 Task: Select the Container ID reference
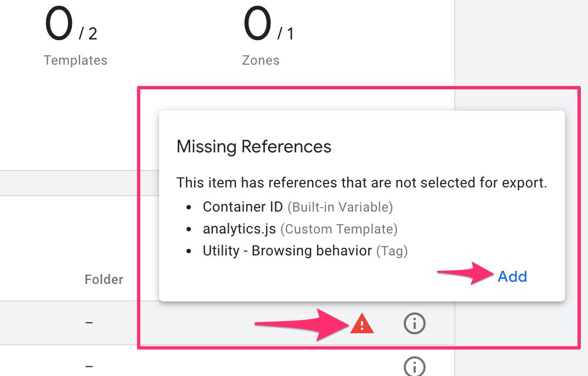pos(242,207)
